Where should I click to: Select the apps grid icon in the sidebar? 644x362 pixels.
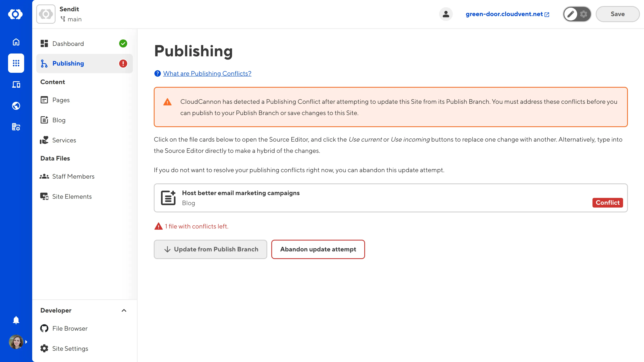click(x=16, y=63)
